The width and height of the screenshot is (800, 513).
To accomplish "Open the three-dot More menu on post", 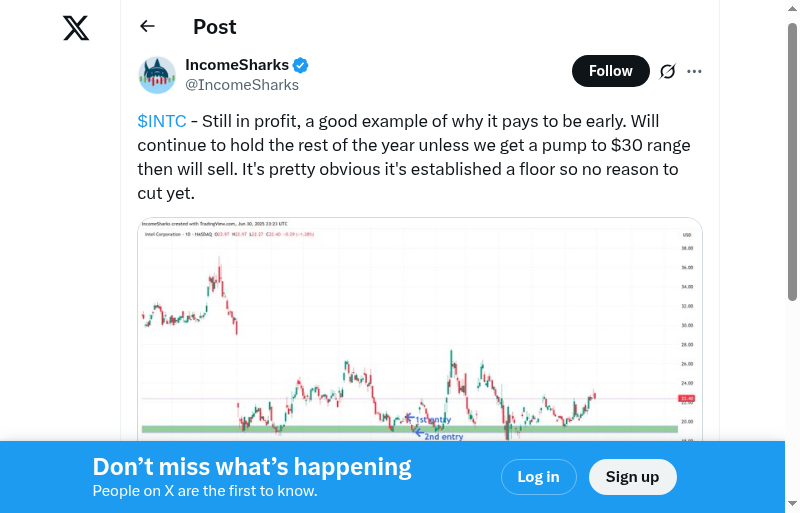I will pyautogui.click(x=695, y=71).
